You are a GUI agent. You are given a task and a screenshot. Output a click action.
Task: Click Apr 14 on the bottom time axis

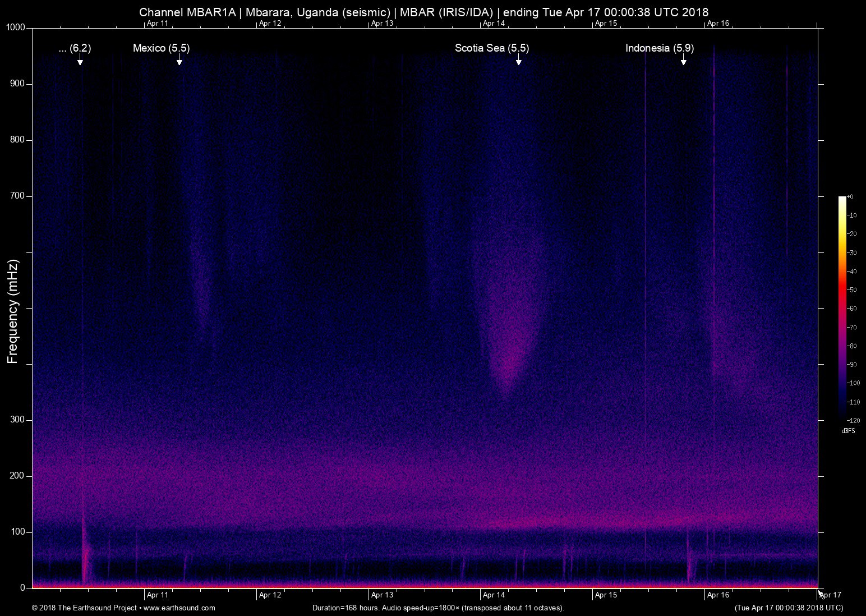[494, 595]
